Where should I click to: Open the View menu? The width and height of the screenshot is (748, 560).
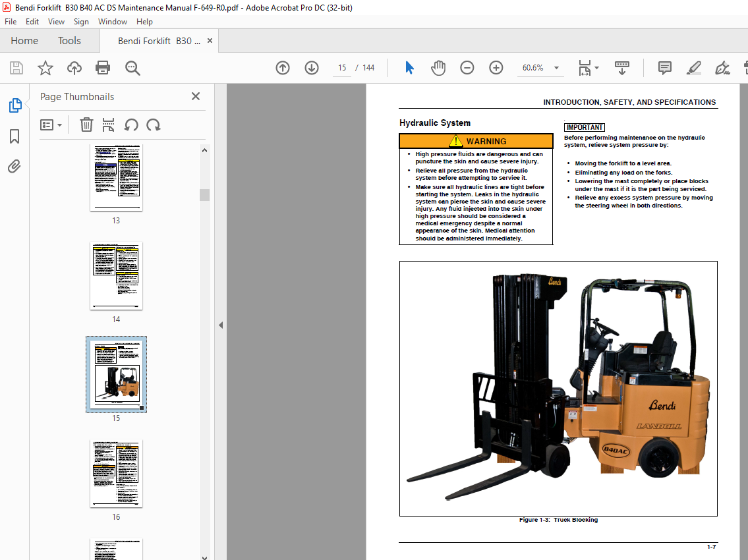click(56, 22)
